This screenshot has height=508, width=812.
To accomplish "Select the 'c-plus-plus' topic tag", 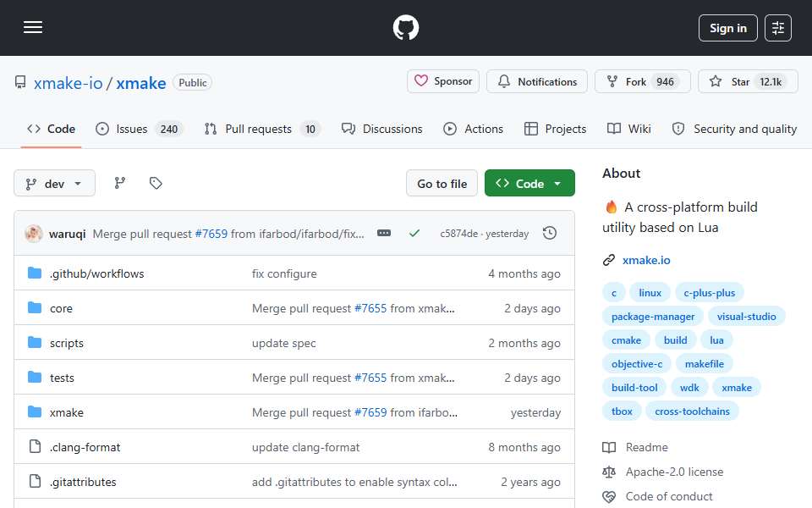I will 710,293.
